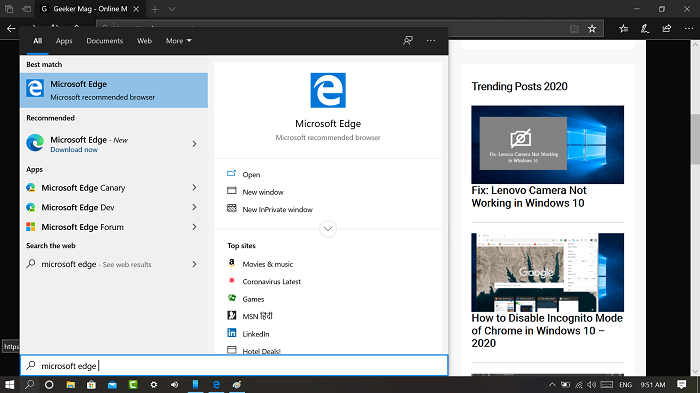Click the add notes pen icon
The width and height of the screenshot is (700, 393).
coord(645,29)
